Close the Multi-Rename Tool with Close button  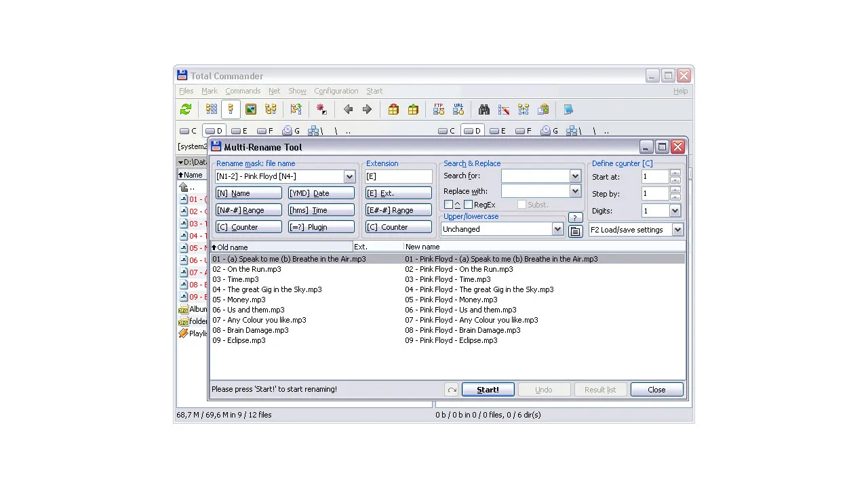tap(656, 390)
